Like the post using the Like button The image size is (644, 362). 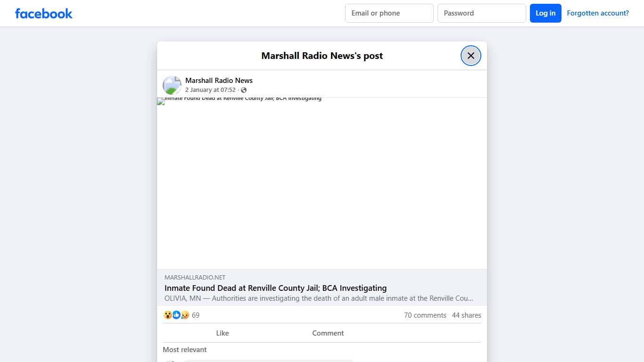222,333
